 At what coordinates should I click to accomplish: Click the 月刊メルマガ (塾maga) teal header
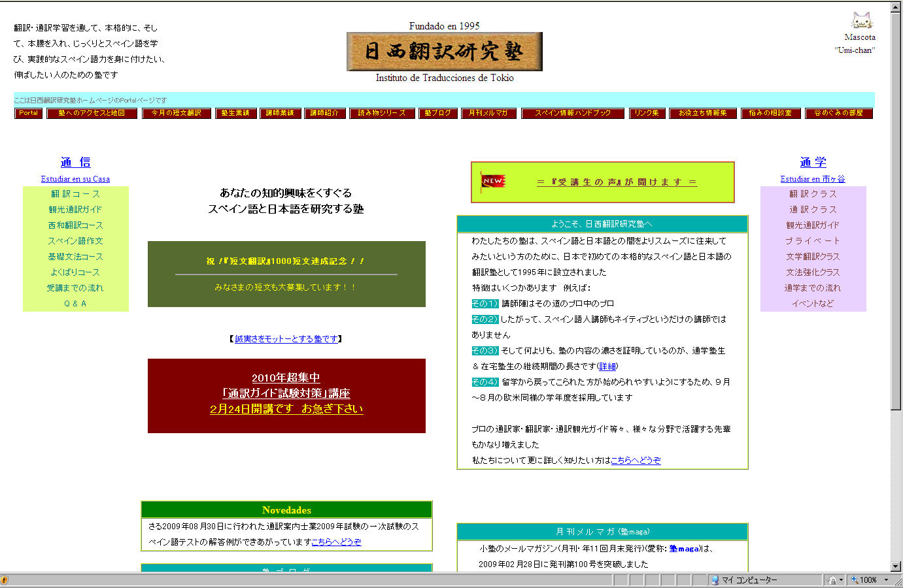pos(602,532)
